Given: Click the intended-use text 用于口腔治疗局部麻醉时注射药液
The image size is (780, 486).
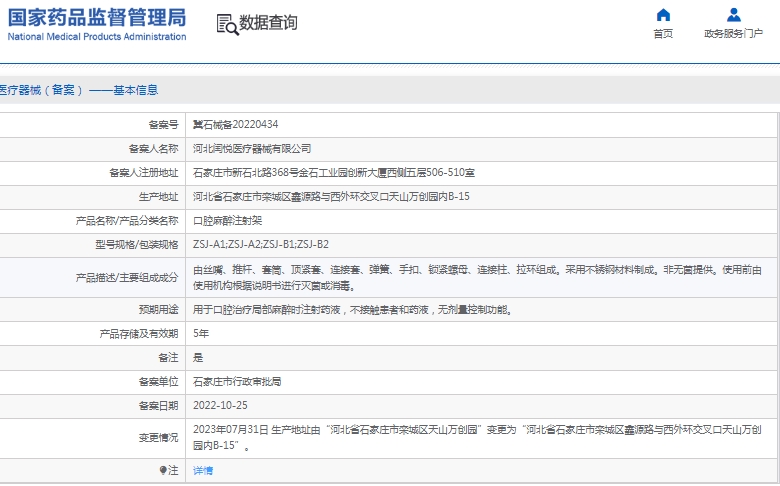Looking at the screenshot, I should (x=353, y=310).
